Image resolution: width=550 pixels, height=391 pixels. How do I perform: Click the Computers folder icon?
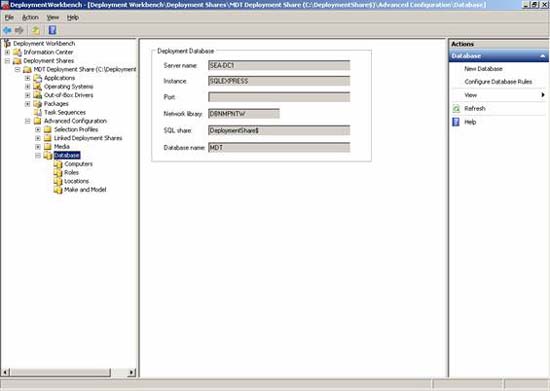pyautogui.click(x=58, y=164)
